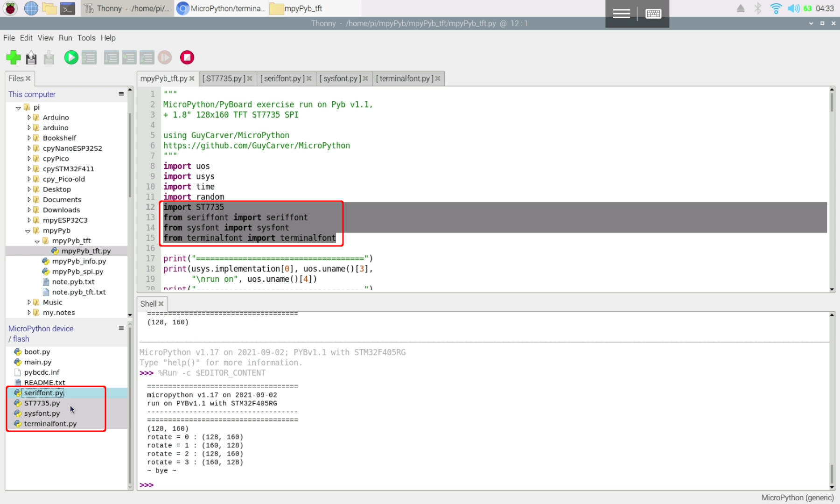Run the mpyPyb_tft.py script
Viewport: 840px width, 504px height.
click(x=71, y=57)
